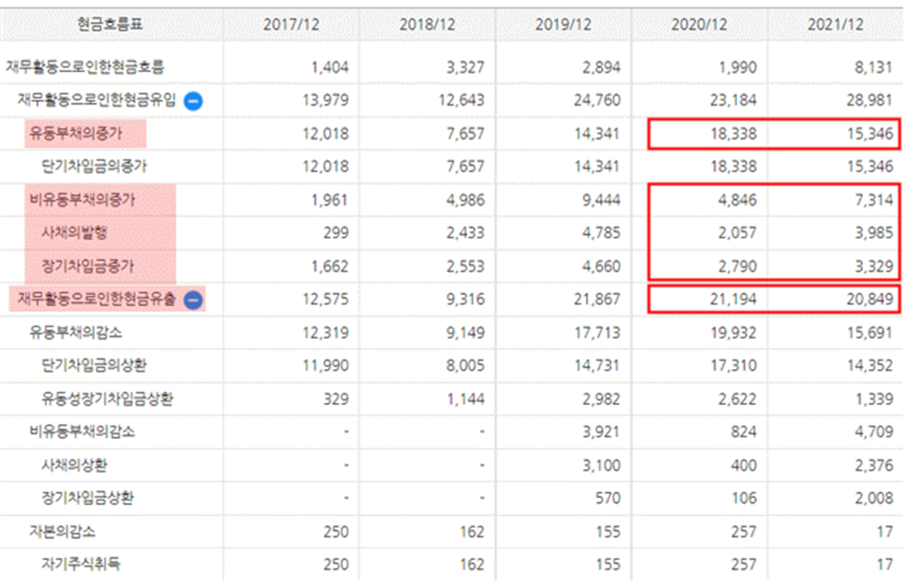
Task: Click the value 1,144 in 유동성장기차입금상환 row
Action: pyautogui.click(x=466, y=400)
